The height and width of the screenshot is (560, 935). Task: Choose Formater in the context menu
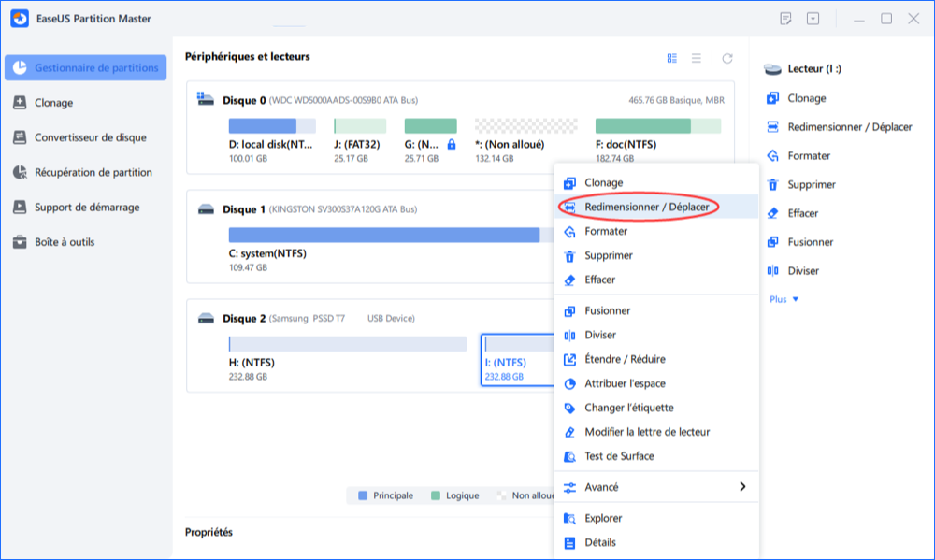[x=656, y=232]
